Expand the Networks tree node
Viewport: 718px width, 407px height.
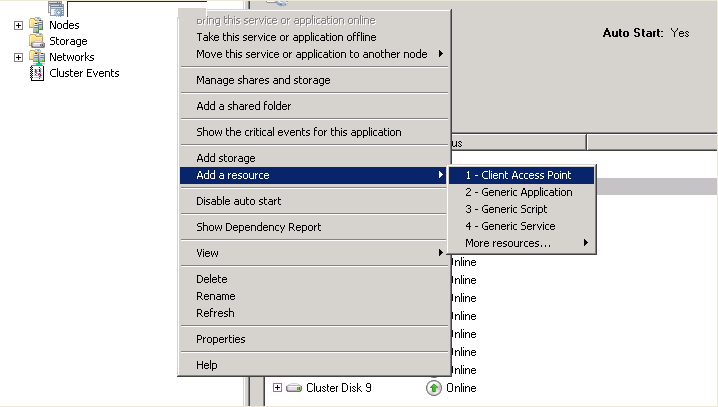click(18, 57)
